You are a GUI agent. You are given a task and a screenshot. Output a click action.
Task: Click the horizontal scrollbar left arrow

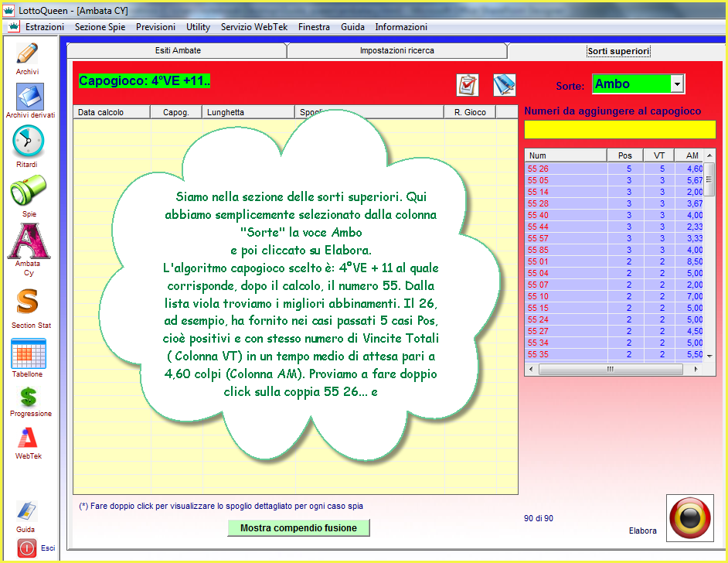[531, 369]
